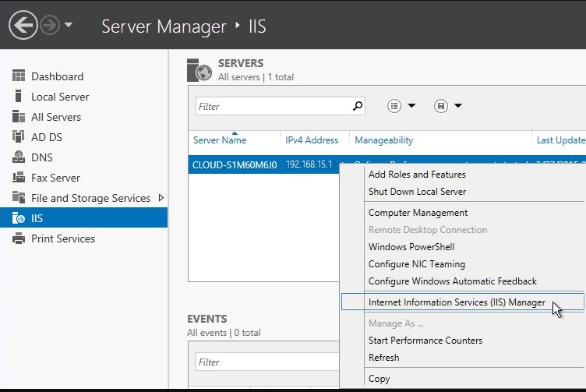Click the DNS icon in sidebar
586x392 pixels.
coord(19,157)
